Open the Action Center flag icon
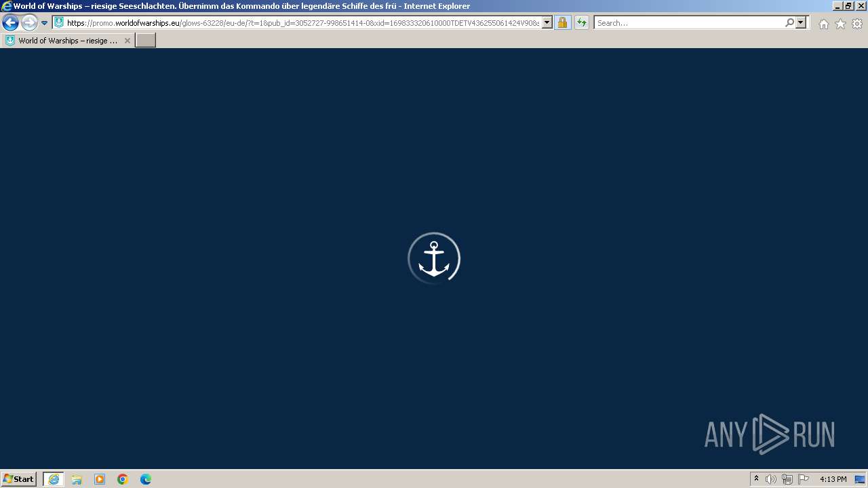The width and height of the screenshot is (868, 488). click(804, 479)
